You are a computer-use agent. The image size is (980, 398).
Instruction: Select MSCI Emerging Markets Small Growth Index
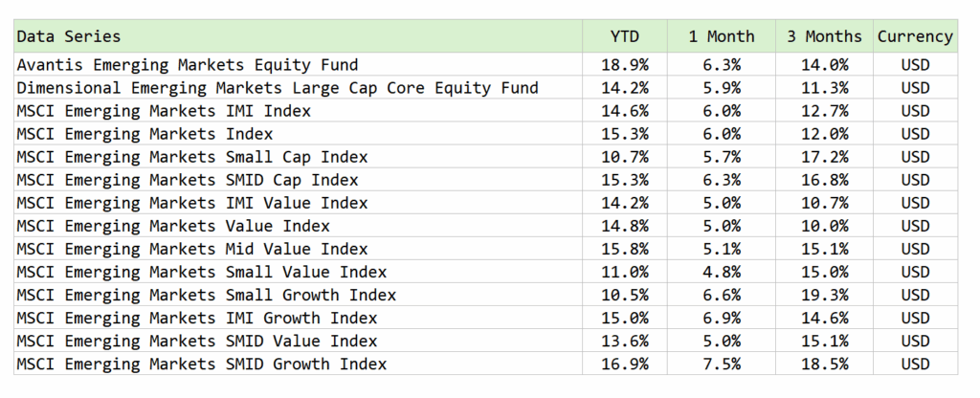[x=207, y=295]
